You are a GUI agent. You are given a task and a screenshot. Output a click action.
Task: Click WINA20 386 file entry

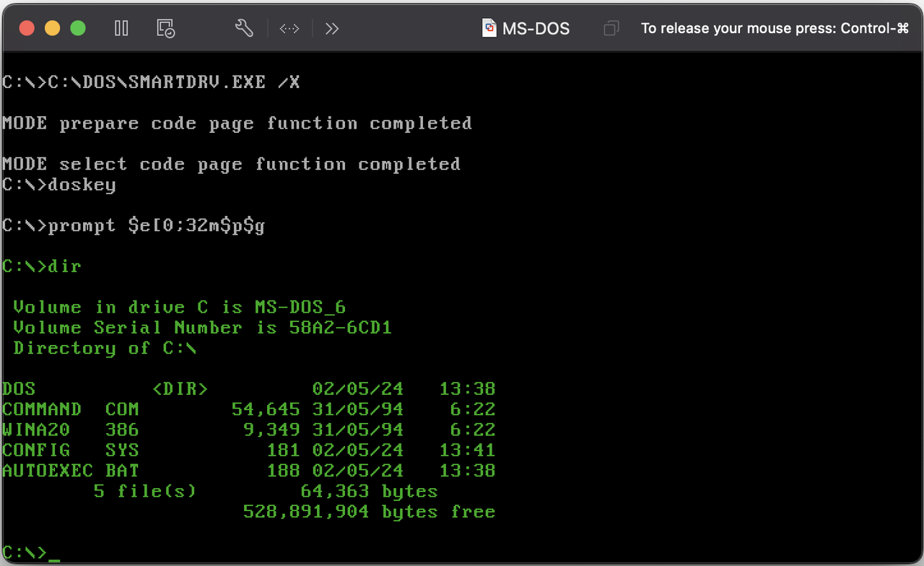click(71, 430)
